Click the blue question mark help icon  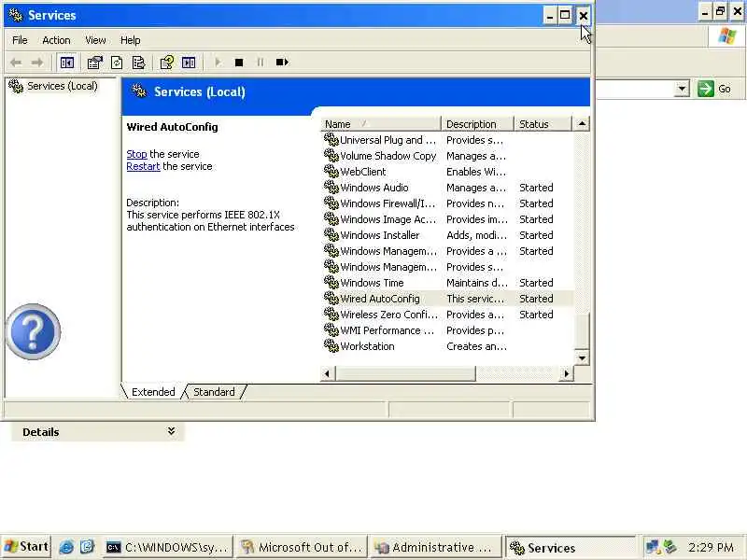point(34,331)
